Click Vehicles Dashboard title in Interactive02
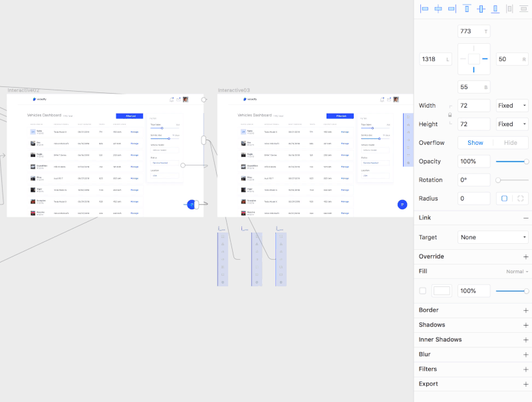This screenshot has width=532, height=402. pos(45,115)
